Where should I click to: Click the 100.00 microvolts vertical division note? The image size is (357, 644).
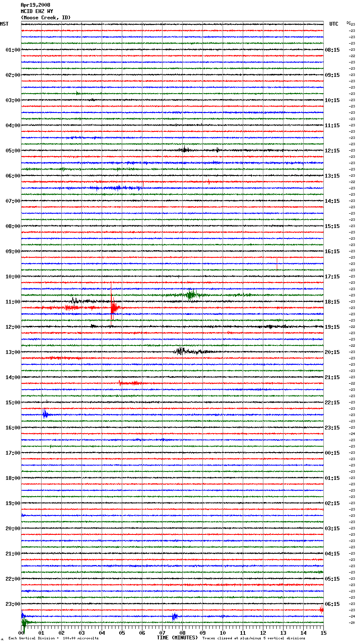coord(54,639)
